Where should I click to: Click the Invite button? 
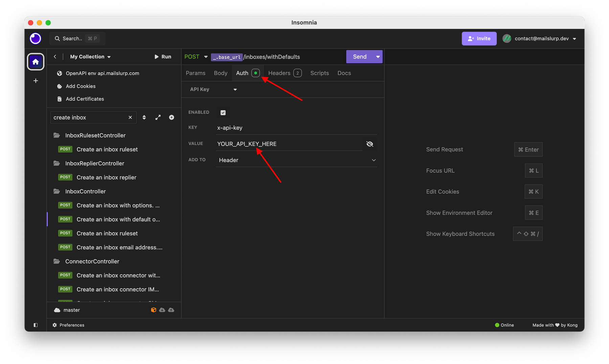coord(479,39)
